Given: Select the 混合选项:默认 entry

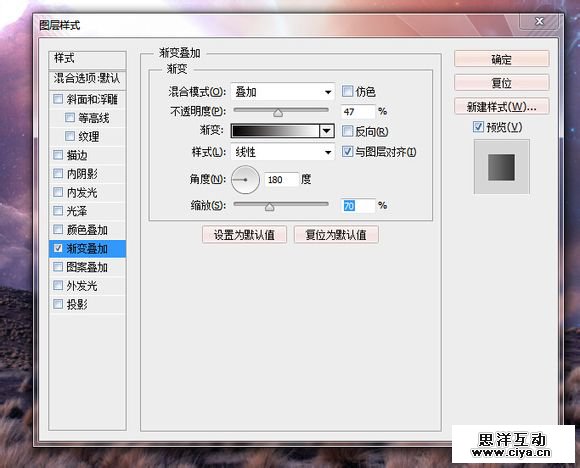Looking at the screenshot, I should click(87, 78).
